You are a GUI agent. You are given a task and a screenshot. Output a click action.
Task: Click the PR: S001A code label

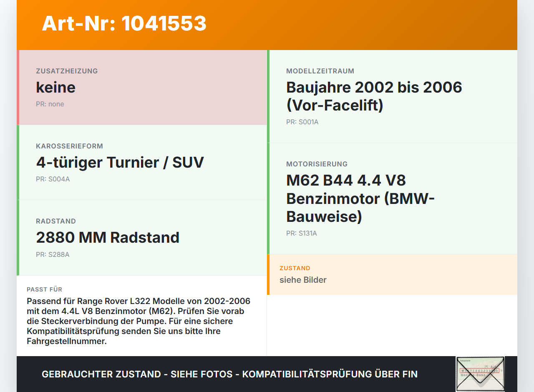pyautogui.click(x=302, y=122)
